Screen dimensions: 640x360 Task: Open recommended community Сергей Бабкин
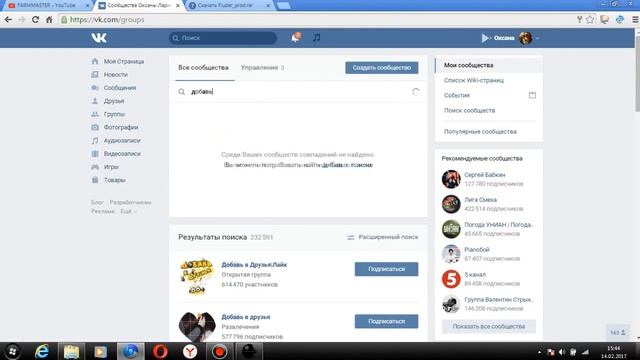(484, 175)
